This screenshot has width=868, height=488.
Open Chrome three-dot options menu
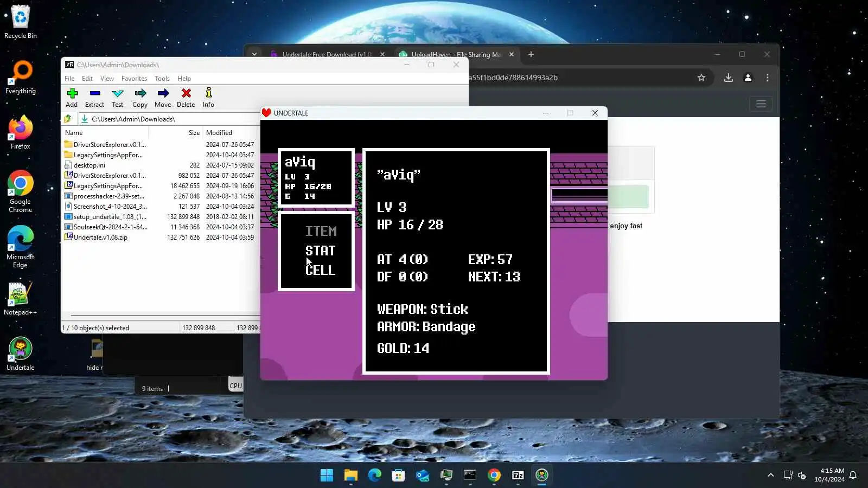(x=768, y=78)
